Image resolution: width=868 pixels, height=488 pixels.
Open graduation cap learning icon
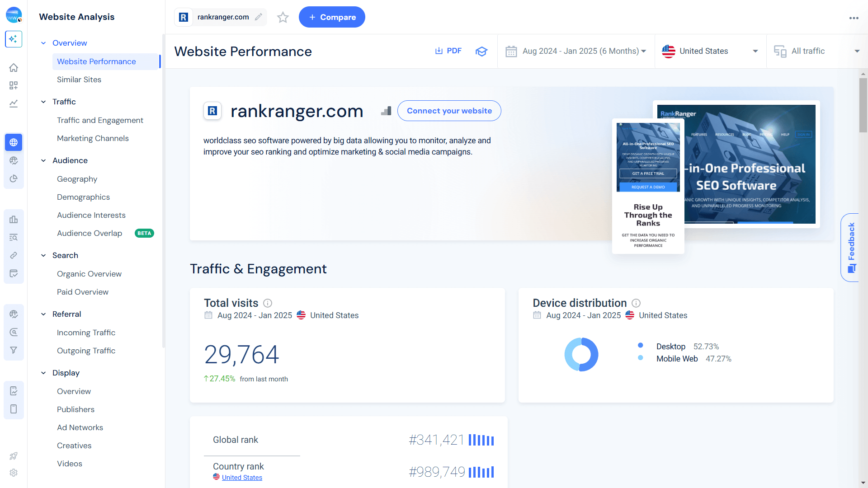coord(481,51)
